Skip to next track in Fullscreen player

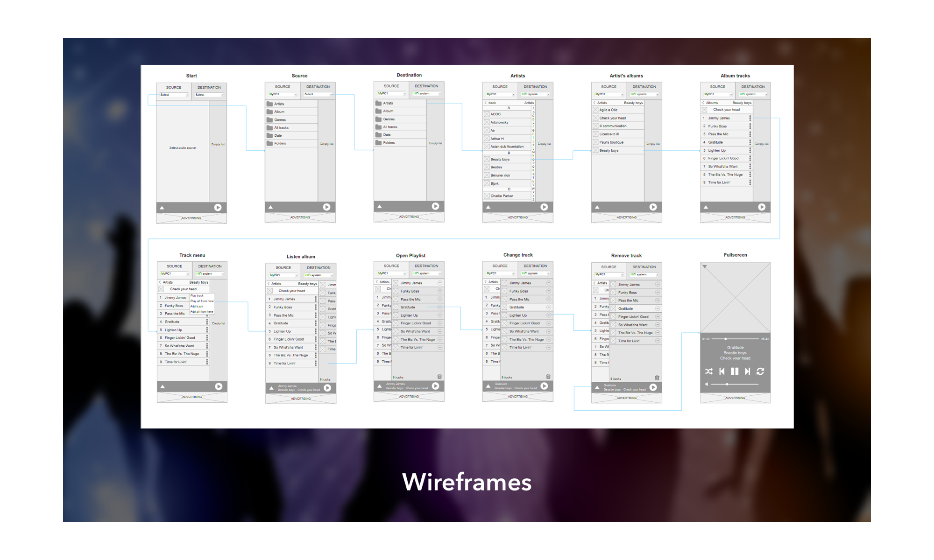click(x=747, y=371)
